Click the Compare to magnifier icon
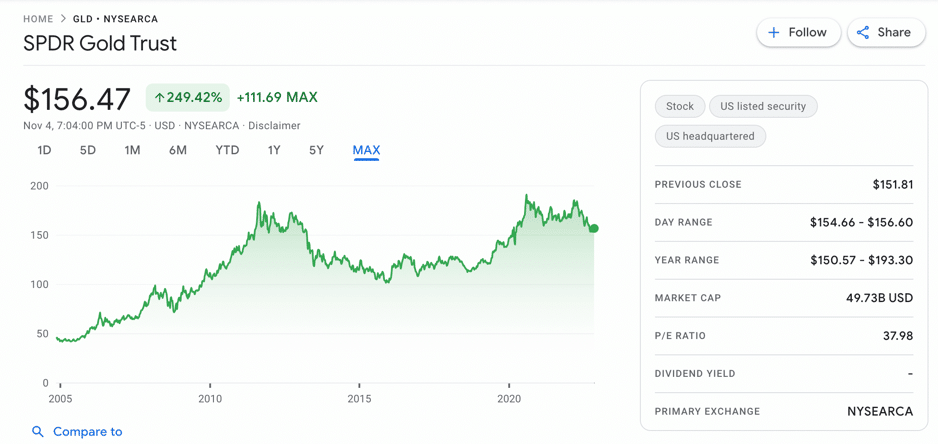The height and width of the screenshot is (444, 938). (x=38, y=432)
